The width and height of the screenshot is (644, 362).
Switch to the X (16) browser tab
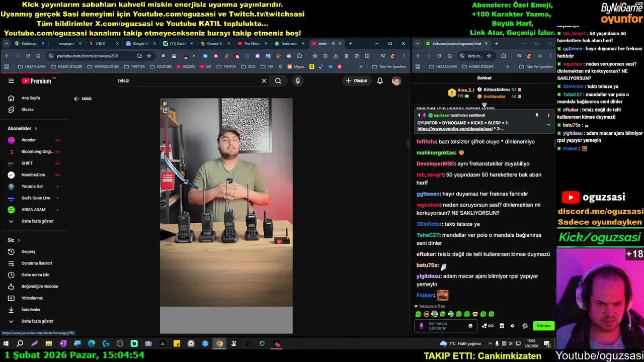[104, 44]
